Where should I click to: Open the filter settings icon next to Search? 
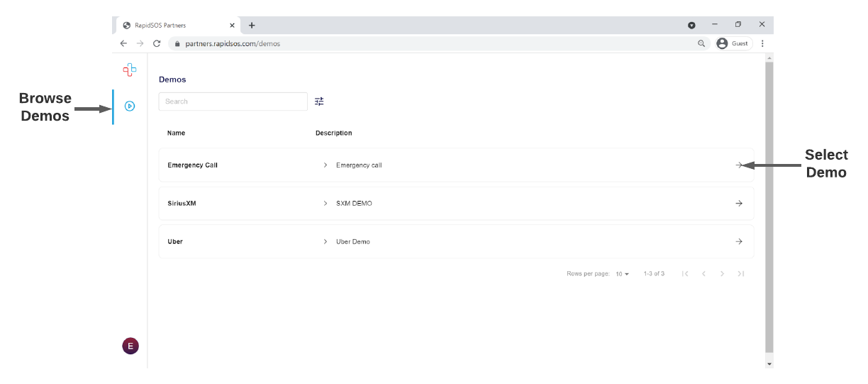[x=319, y=102]
